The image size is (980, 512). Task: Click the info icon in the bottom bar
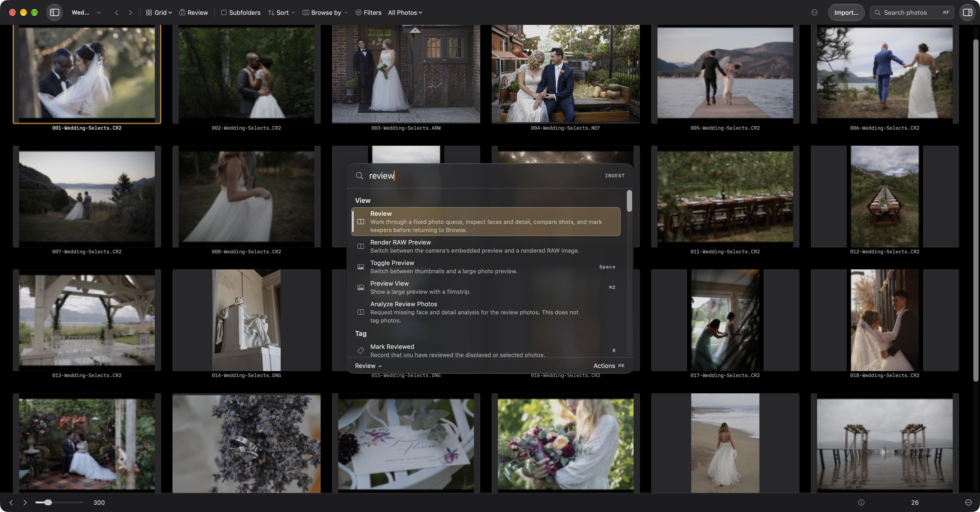pyautogui.click(x=861, y=502)
